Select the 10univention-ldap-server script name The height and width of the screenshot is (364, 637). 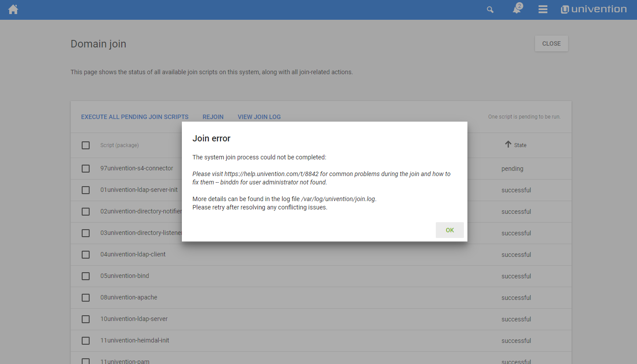point(134,319)
